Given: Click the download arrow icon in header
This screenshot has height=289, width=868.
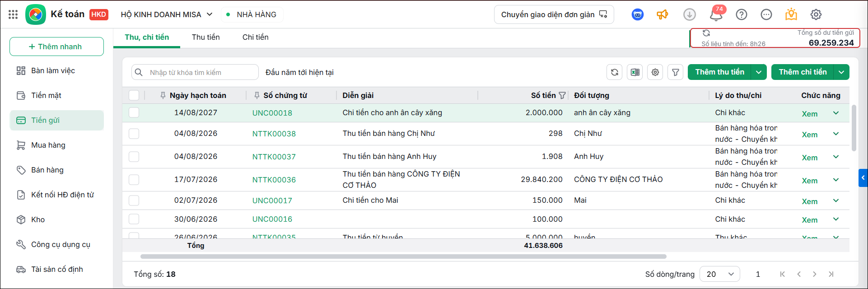Looking at the screenshot, I should click(690, 14).
